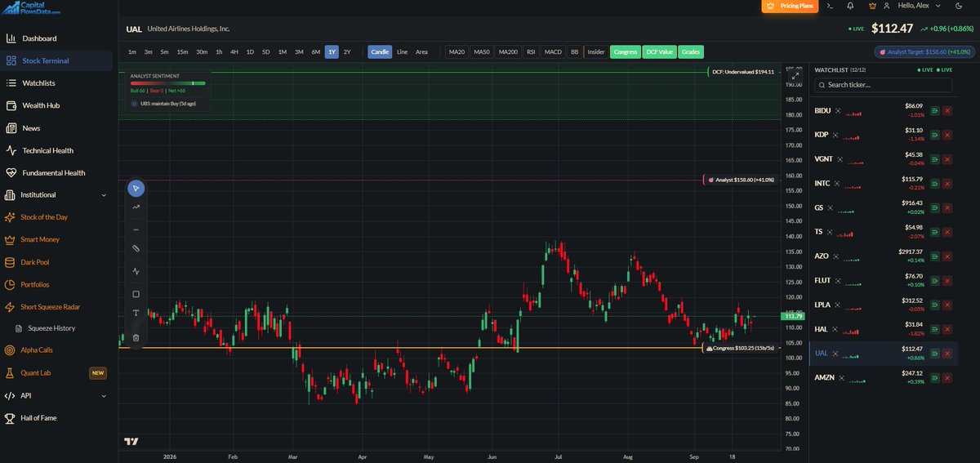The image size is (980, 463).
Task: Toggle the MACD indicator
Action: (553, 52)
